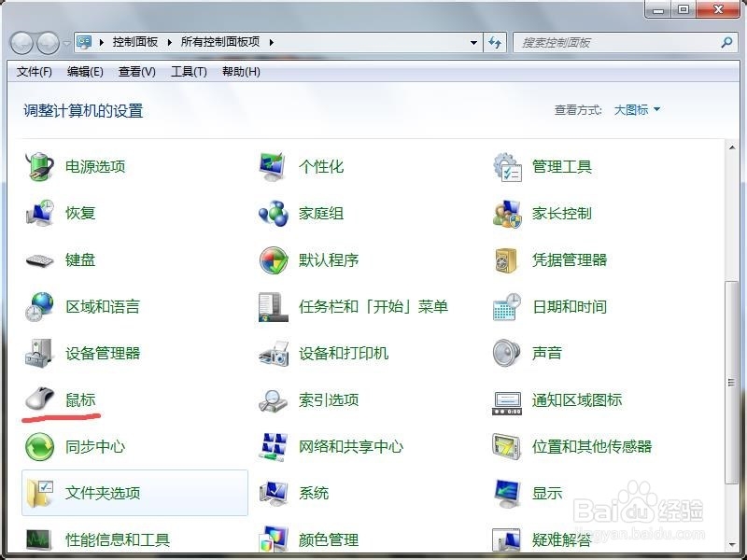
Task: Open 设备管理器 Device Manager
Action: tap(105, 353)
